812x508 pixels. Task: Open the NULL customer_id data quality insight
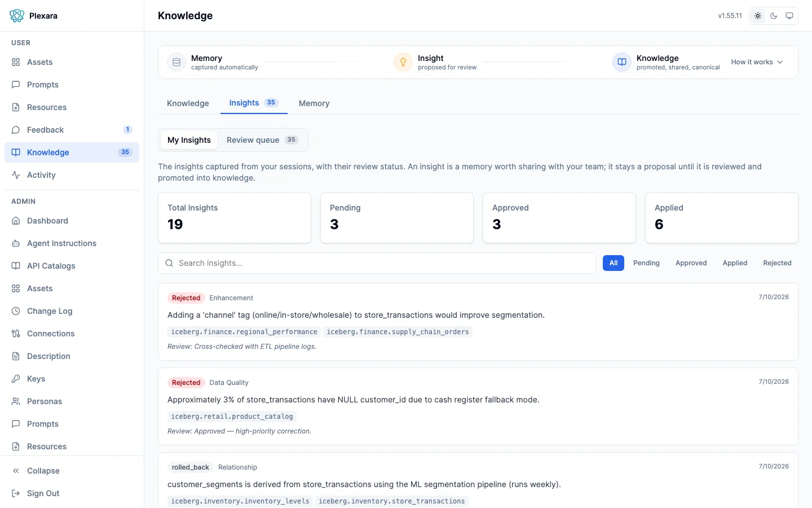[x=478, y=406]
